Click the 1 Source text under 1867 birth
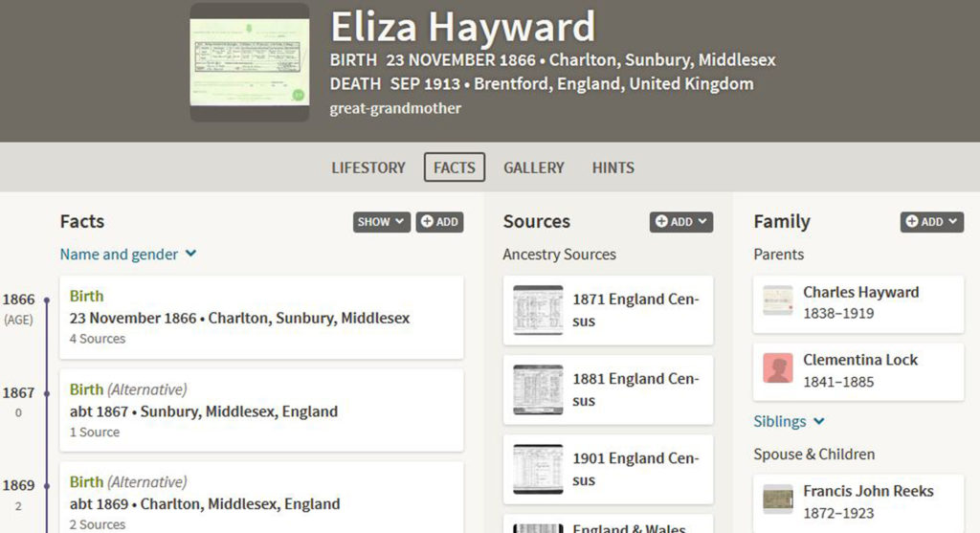This screenshot has width=980, height=533. click(95, 432)
